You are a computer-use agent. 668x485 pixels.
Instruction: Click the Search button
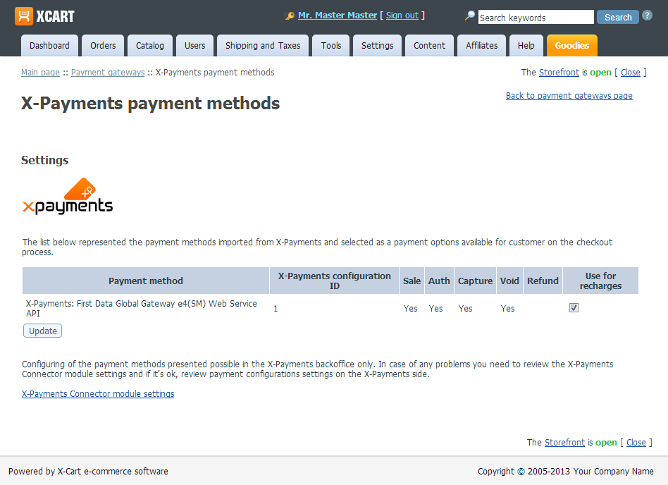[x=618, y=17]
